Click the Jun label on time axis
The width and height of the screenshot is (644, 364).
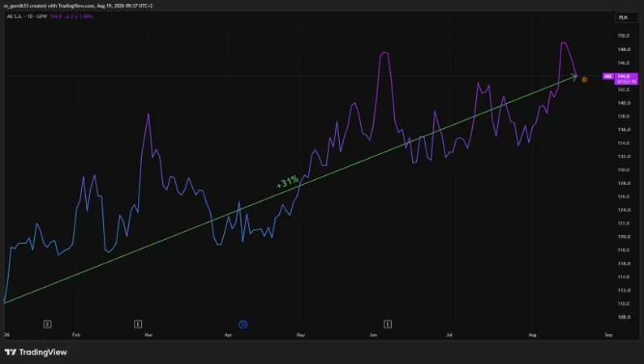coord(373,335)
